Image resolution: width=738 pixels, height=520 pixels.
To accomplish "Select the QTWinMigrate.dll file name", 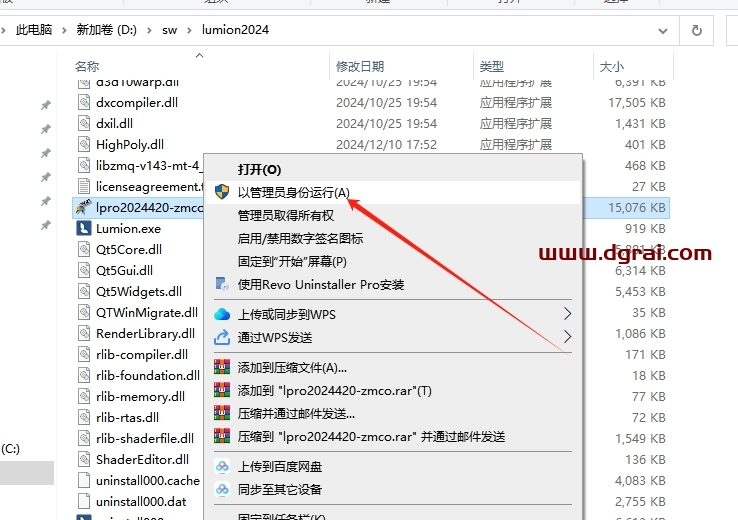I will (x=147, y=312).
